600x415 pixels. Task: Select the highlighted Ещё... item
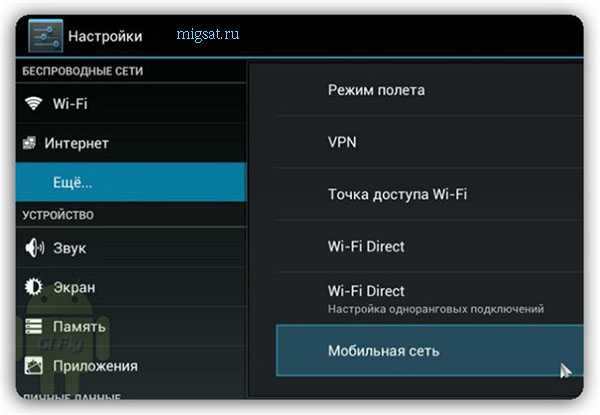point(131,182)
